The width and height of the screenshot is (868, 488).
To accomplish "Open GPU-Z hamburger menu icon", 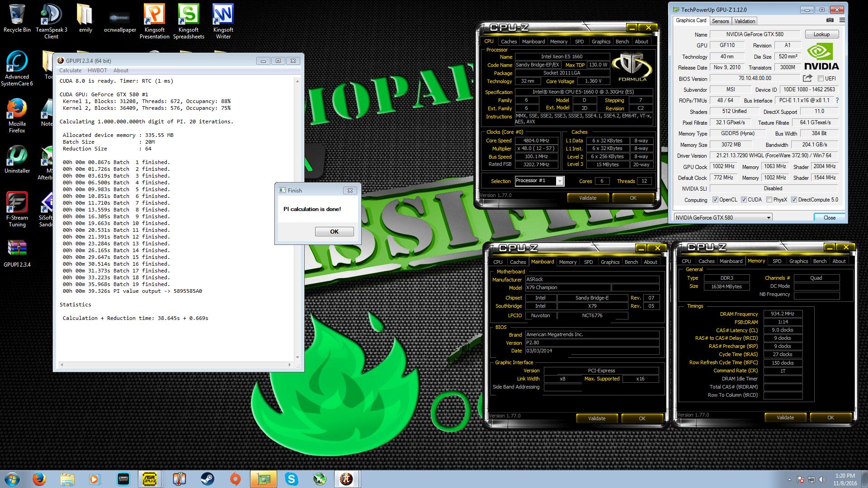I will pyautogui.click(x=842, y=20).
